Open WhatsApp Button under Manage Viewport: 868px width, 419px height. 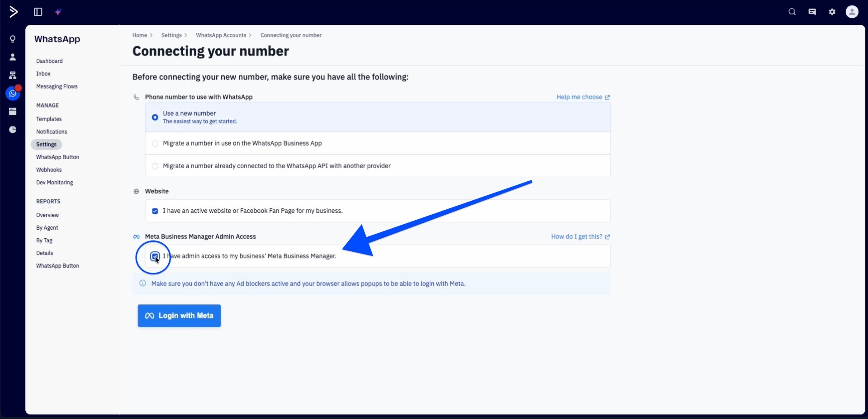(57, 157)
